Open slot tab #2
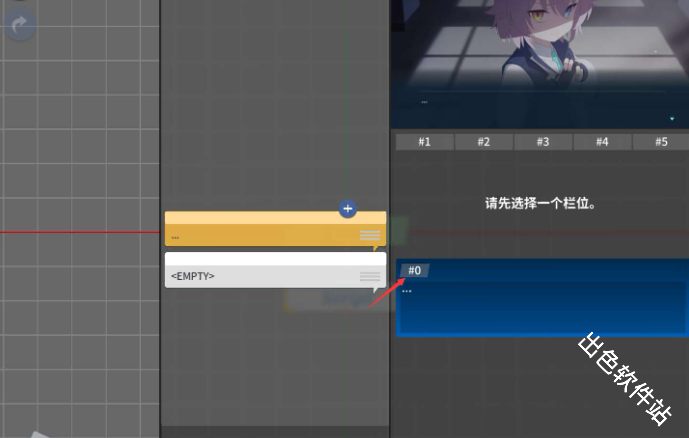The image size is (689, 438). coord(484,142)
